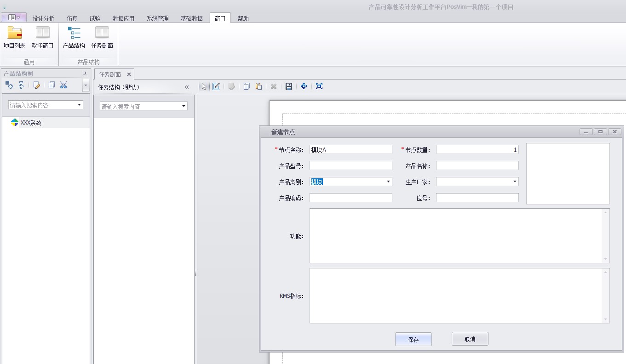This screenshot has height=364, width=626.
Task: Collapse the 任务结构 panel with double chevron
Action: point(187,87)
